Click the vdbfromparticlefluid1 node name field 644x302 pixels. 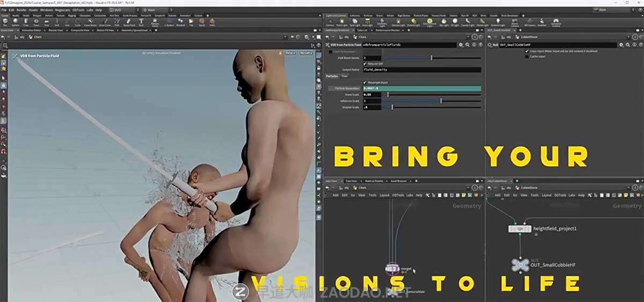[409, 45]
